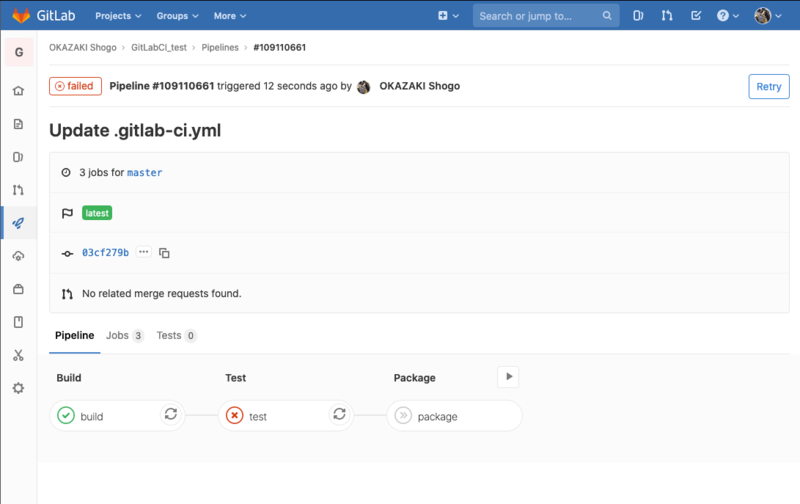
Task: Open Issues from the top bar icon
Action: point(638,16)
